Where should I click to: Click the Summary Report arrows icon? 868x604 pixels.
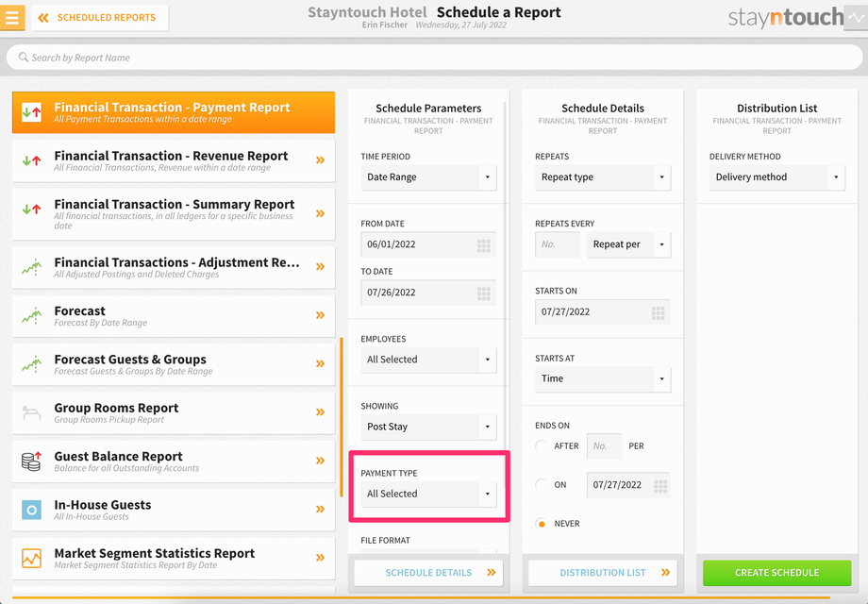[31, 210]
